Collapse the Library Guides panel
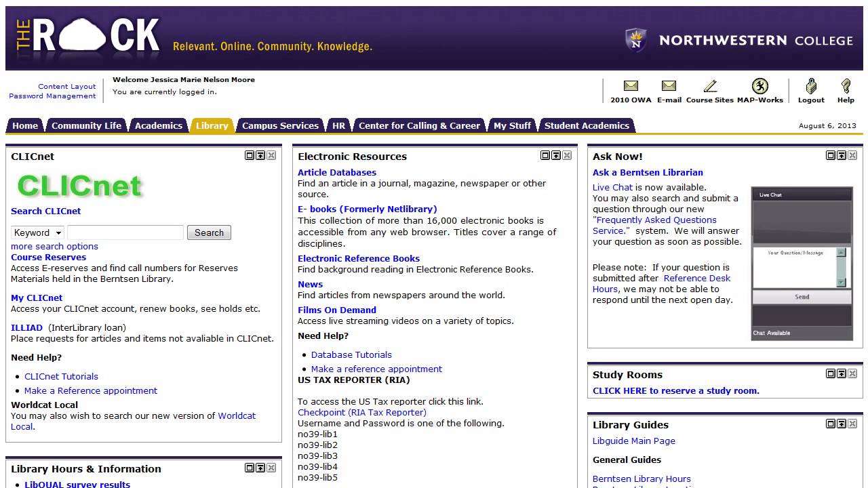Viewport: 868px width, 488px height. click(x=842, y=424)
